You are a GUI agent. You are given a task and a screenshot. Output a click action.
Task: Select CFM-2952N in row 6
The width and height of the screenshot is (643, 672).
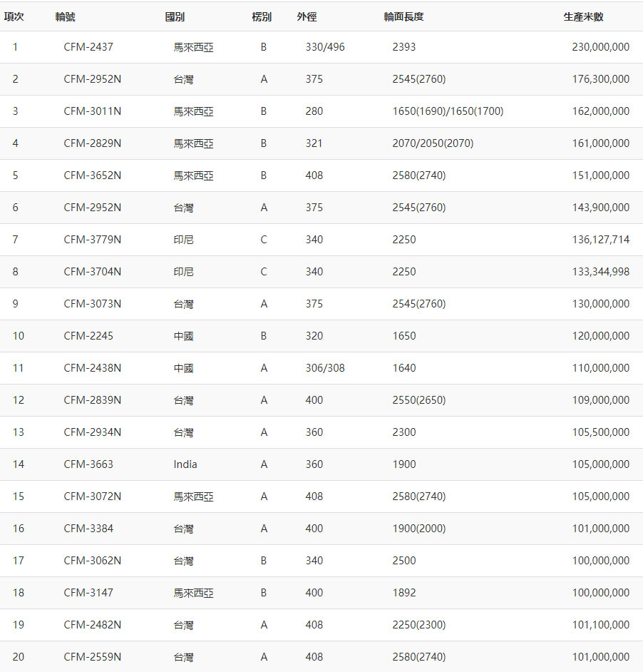(93, 208)
